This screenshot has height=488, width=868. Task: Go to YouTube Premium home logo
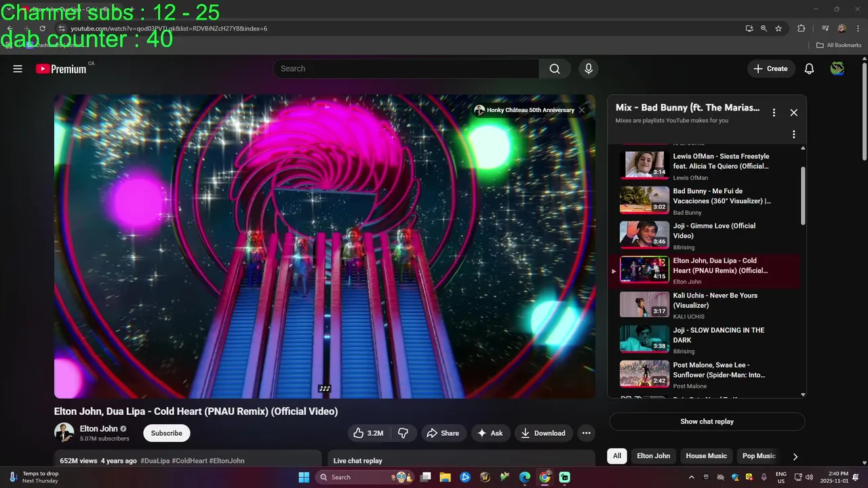(x=61, y=68)
